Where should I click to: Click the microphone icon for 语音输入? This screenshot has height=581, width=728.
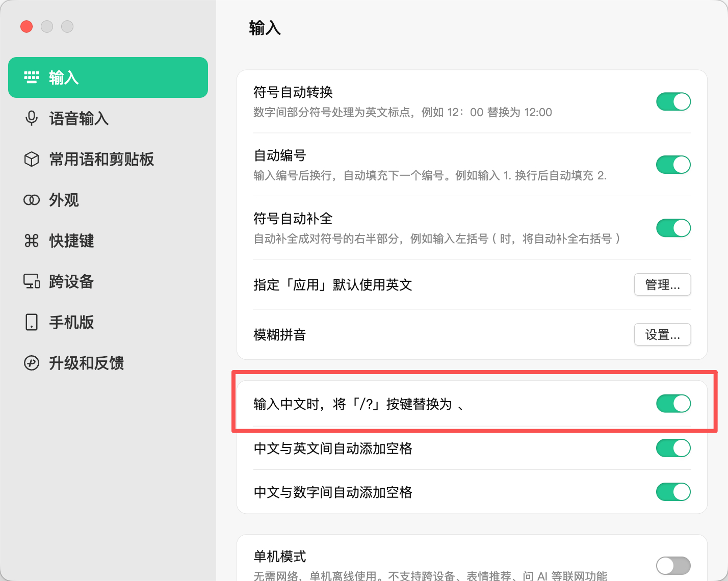coord(32,118)
